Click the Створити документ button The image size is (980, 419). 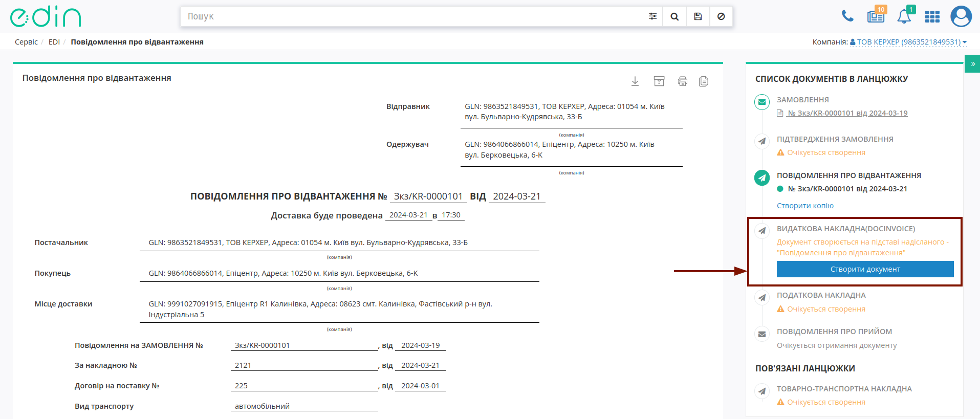tap(865, 269)
